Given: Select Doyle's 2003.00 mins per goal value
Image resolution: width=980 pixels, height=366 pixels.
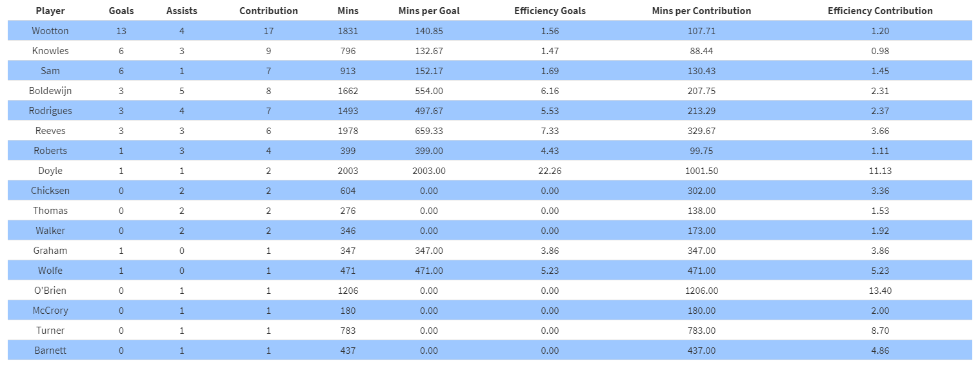Looking at the screenshot, I should tap(429, 171).
